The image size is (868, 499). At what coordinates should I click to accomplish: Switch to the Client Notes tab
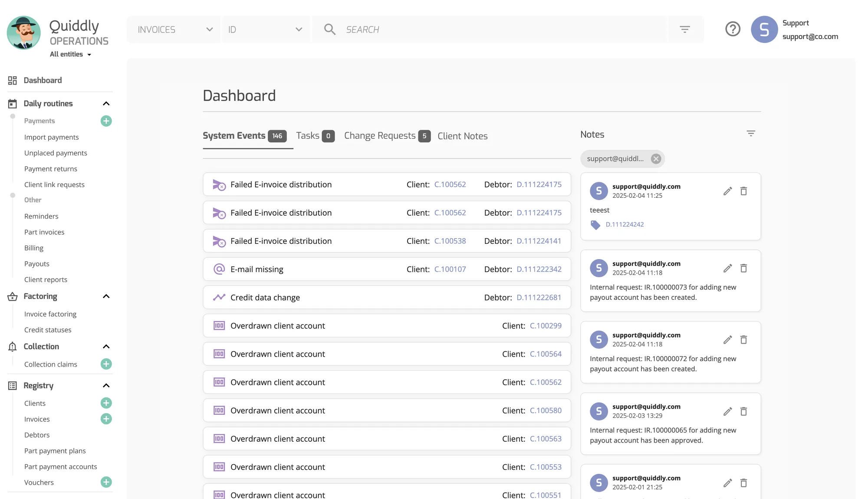point(463,136)
